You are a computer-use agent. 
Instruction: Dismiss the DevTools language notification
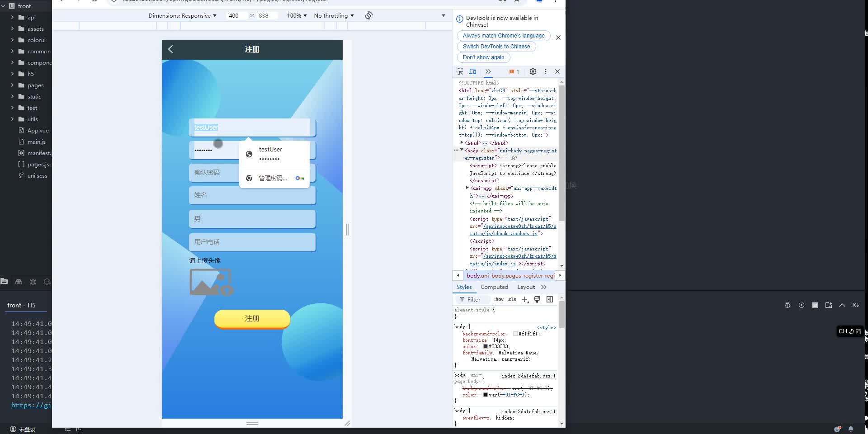click(558, 38)
